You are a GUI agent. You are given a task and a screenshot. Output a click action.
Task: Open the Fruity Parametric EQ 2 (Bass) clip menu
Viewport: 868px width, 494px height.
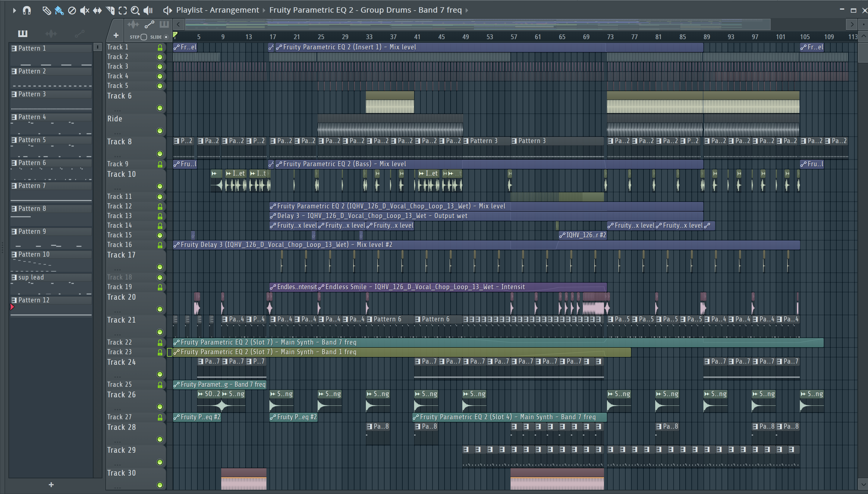coord(279,164)
